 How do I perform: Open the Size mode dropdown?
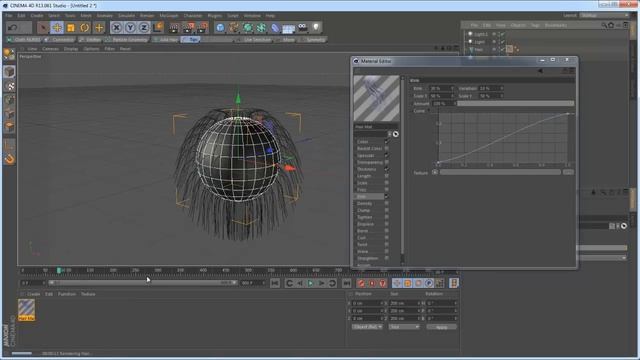click(404, 327)
